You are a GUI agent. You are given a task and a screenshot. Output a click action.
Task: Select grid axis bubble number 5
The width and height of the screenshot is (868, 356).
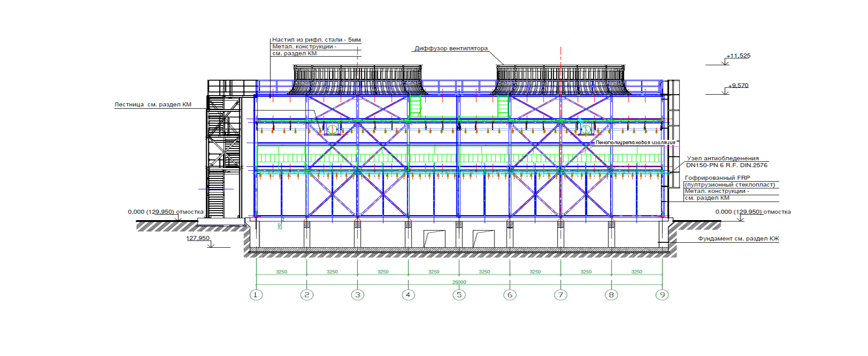[459, 295]
